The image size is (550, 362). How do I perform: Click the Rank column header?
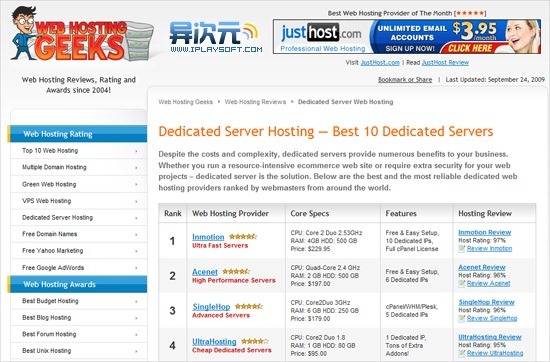(x=173, y=213)
